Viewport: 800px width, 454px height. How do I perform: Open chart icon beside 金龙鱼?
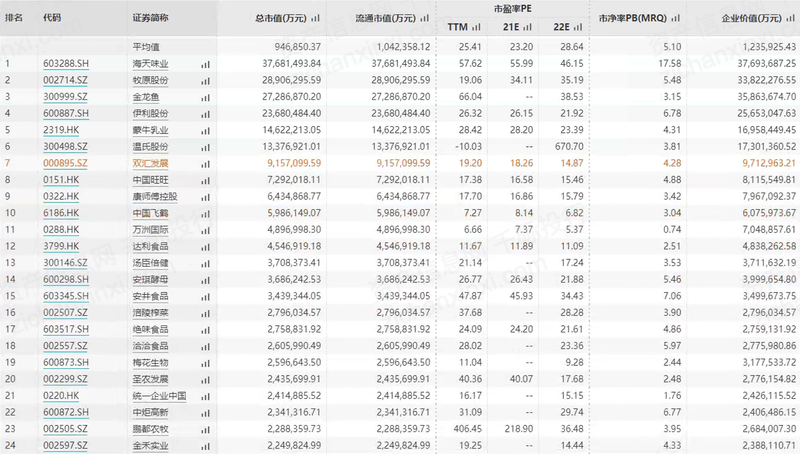205,98
